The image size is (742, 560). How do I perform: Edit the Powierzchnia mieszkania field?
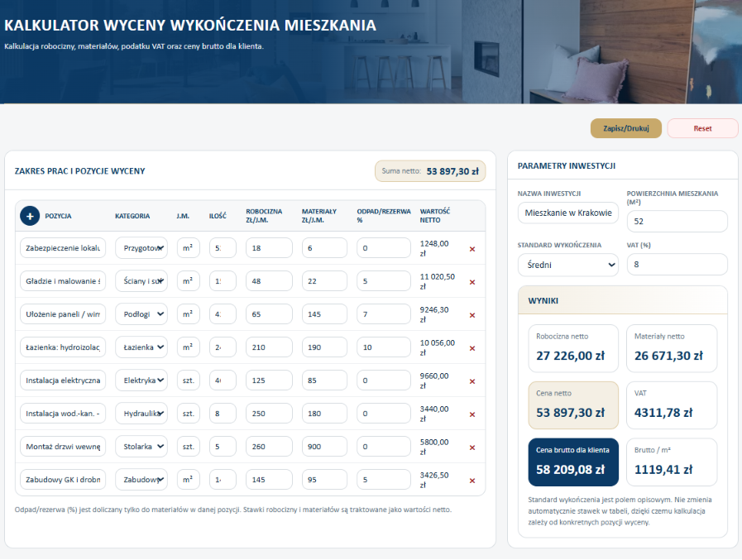[677, 221]
